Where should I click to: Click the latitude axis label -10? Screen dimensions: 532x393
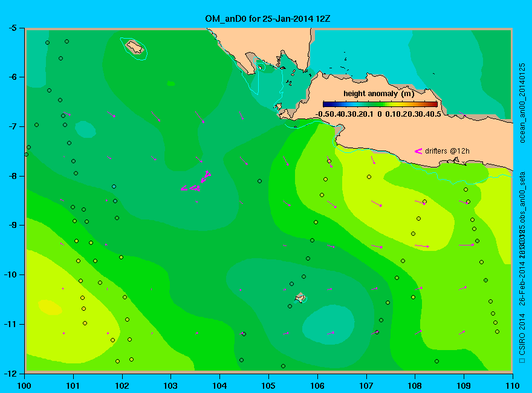(10, 274)
